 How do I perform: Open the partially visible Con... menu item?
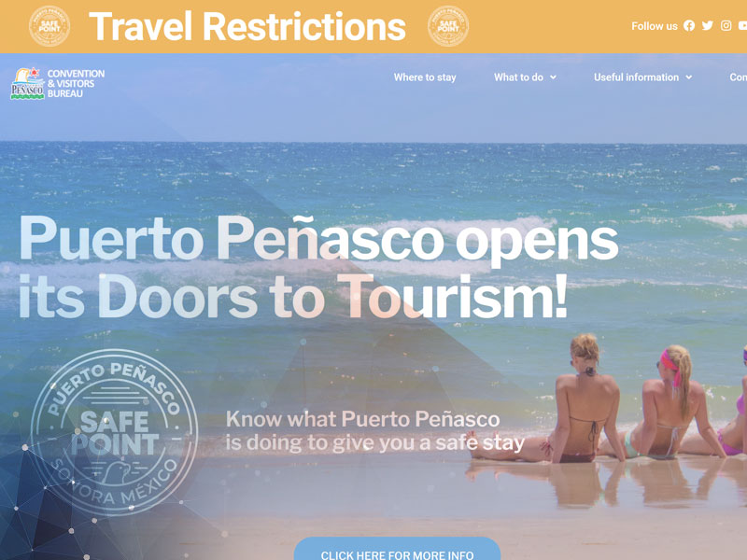(738, 77)
